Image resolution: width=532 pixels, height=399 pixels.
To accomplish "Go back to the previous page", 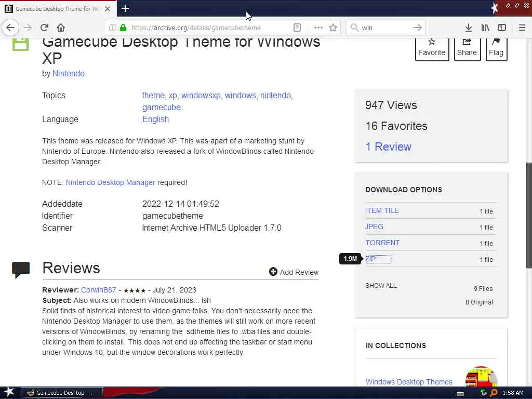I will tap(10, 28).
